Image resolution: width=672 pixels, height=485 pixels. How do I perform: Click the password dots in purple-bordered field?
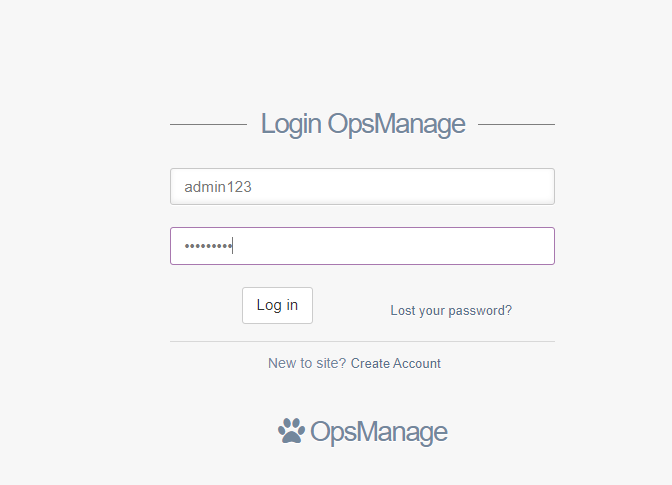(207, 246)
